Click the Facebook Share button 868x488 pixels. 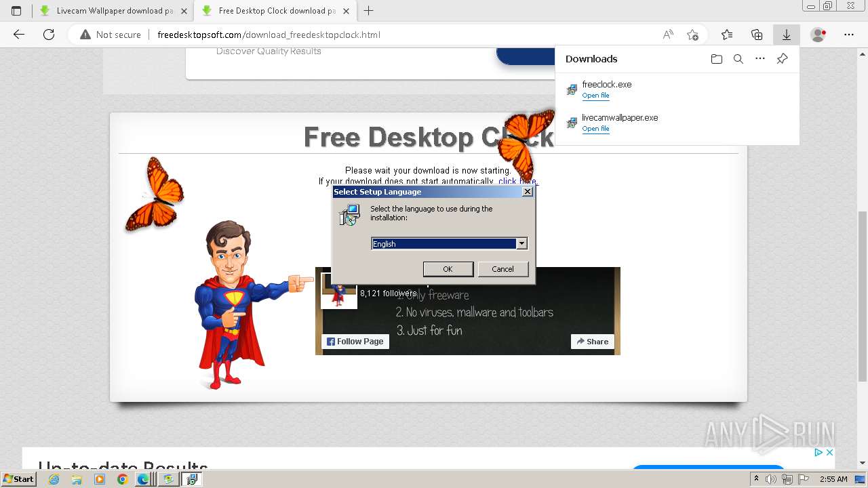[x=593, y=342]
